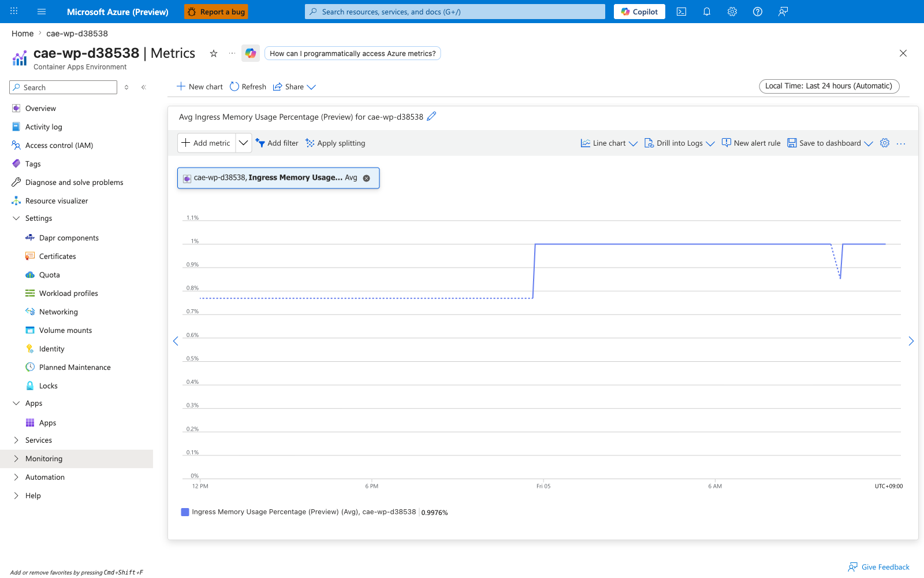Ask how to programmatically access Azure metrics
The image size is (924, 578).
point(352,53)
